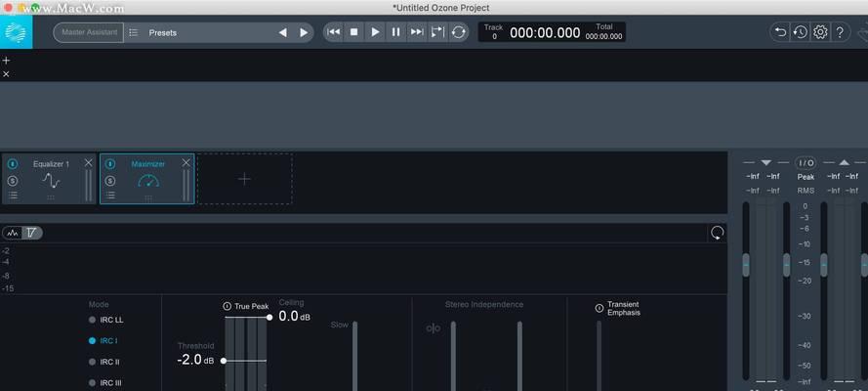Click the output meter up-arrow icon

844,163
